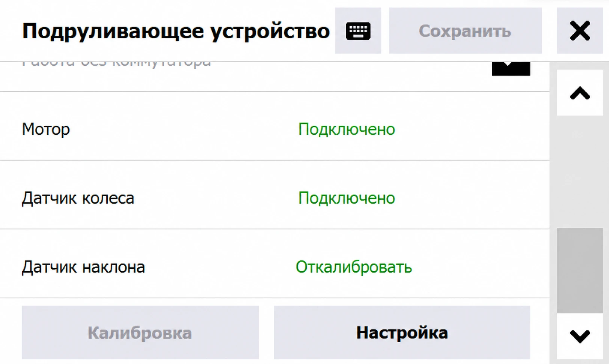Click Датчик колеса's Подключено status
The width and height of the screenshot is (609, 364).
347,198
